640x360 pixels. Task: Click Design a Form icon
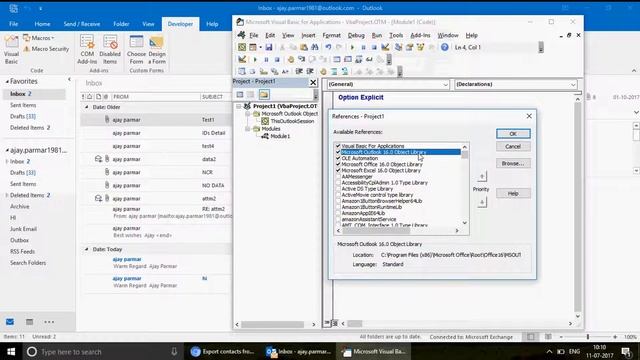point(157,50)
